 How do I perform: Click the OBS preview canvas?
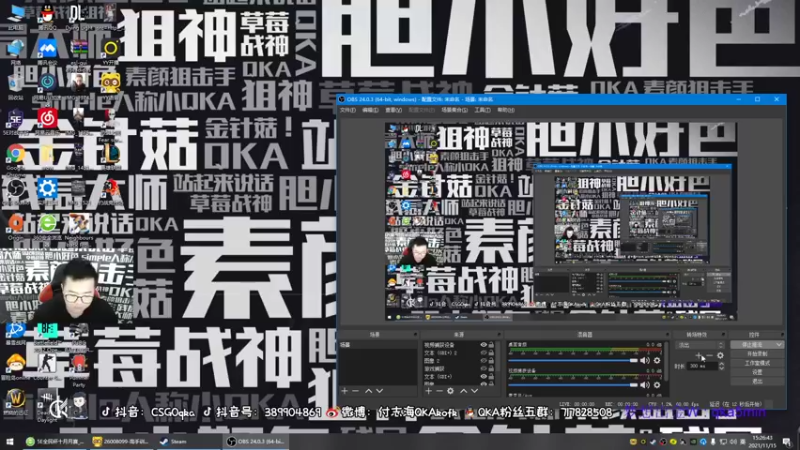click(561, 221)
